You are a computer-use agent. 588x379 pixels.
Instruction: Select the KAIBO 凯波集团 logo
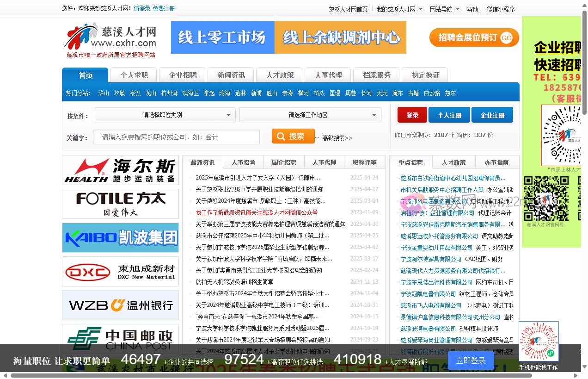point(120,237)
